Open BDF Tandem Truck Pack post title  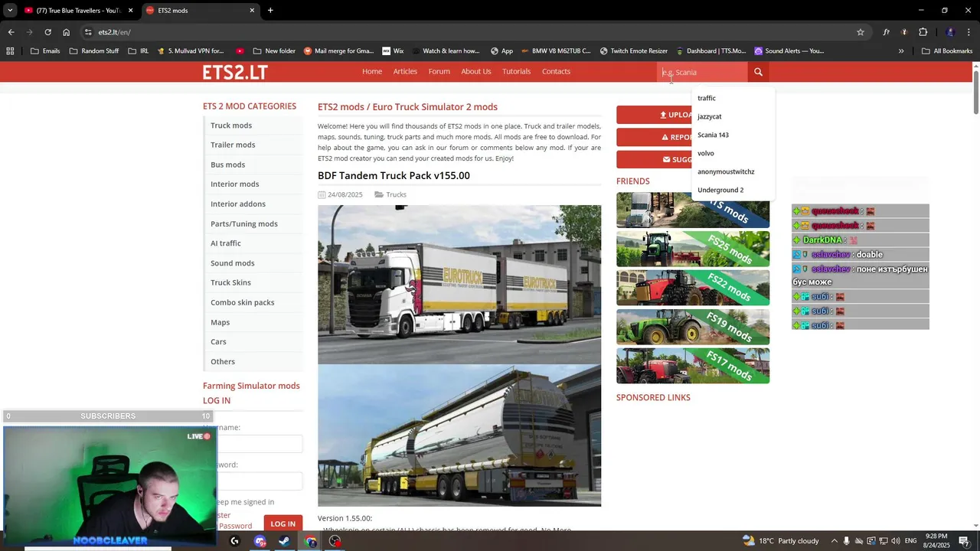pyautogui.click(x=394, y=175)
